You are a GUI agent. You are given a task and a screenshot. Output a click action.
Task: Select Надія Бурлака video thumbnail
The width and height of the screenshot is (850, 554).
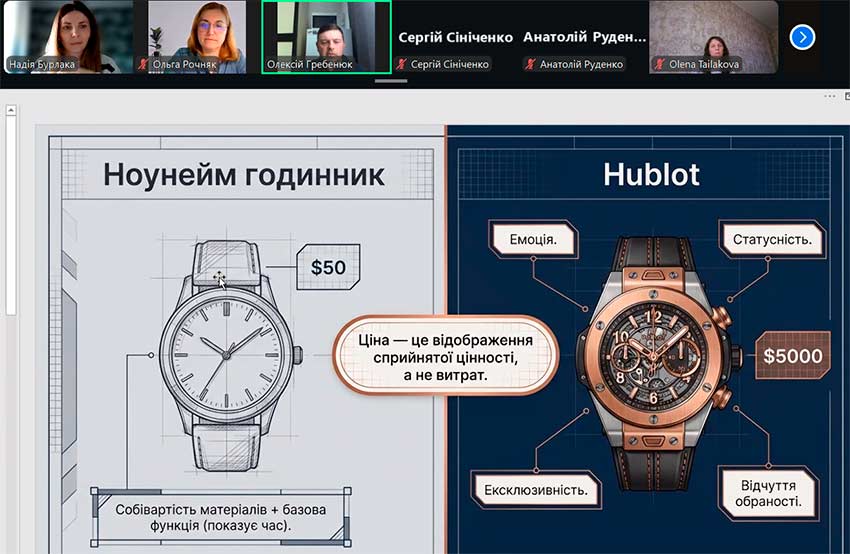coord(68,37)
